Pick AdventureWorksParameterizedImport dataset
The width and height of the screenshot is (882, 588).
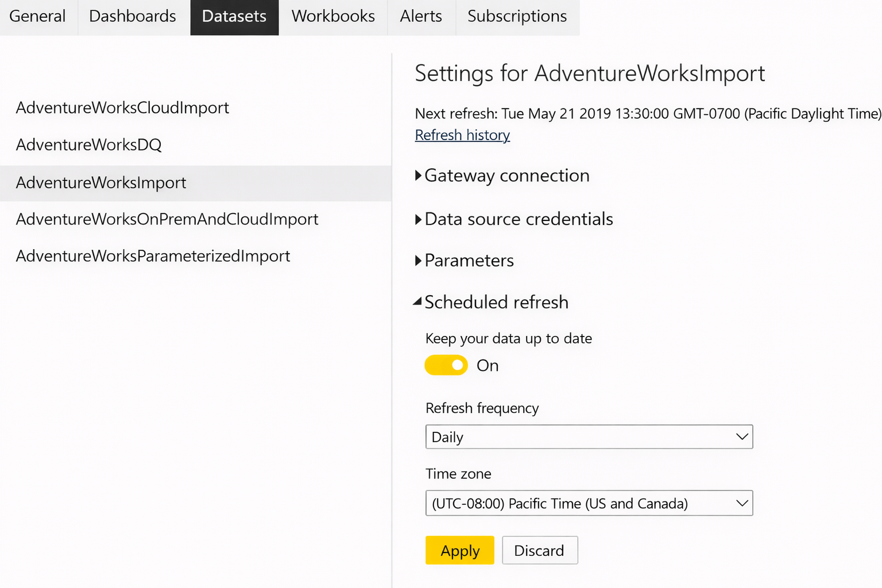point(153,256)
